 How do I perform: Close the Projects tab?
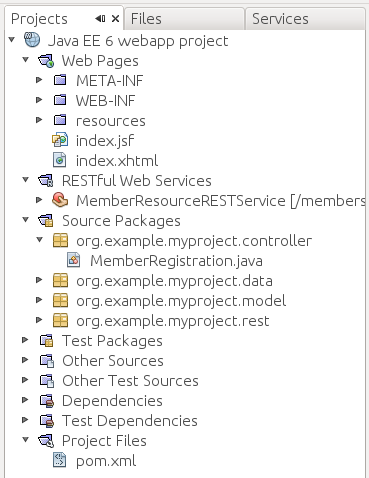point(115,19)
